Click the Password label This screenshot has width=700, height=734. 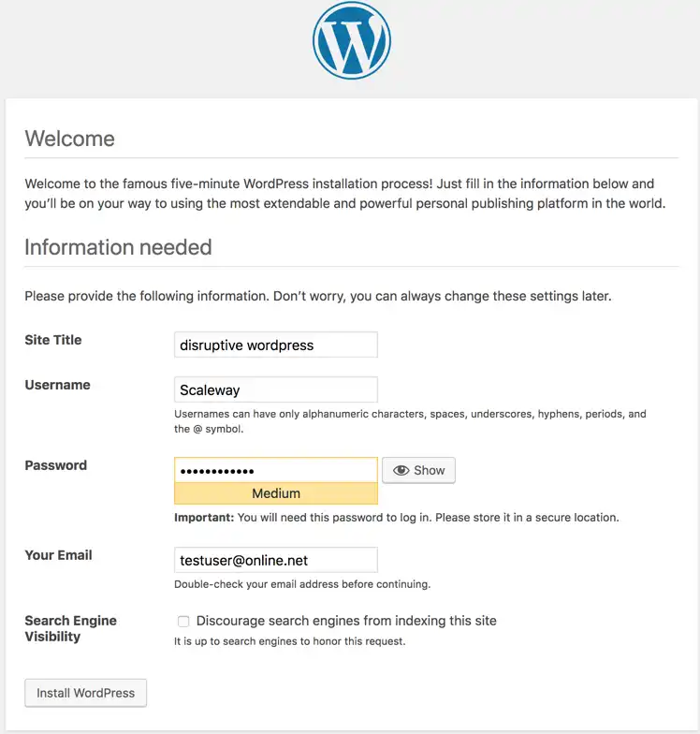(x=56, y=465)
